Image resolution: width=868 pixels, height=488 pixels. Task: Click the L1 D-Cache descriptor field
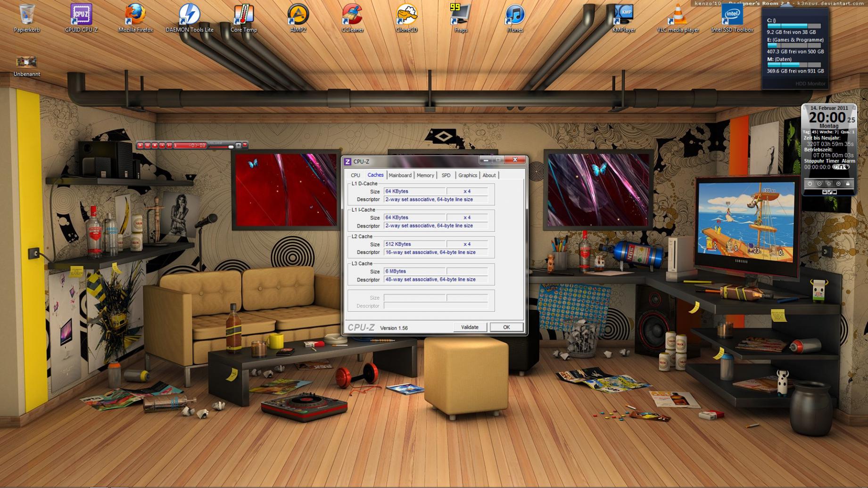coord(436,200)
